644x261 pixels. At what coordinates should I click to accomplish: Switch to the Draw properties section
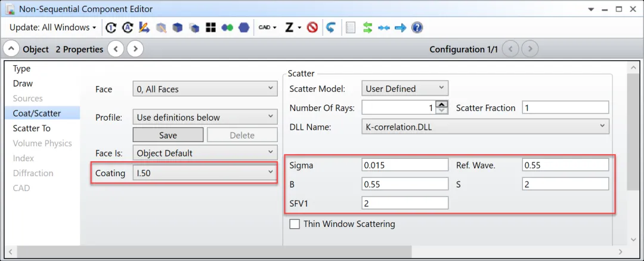23,84
